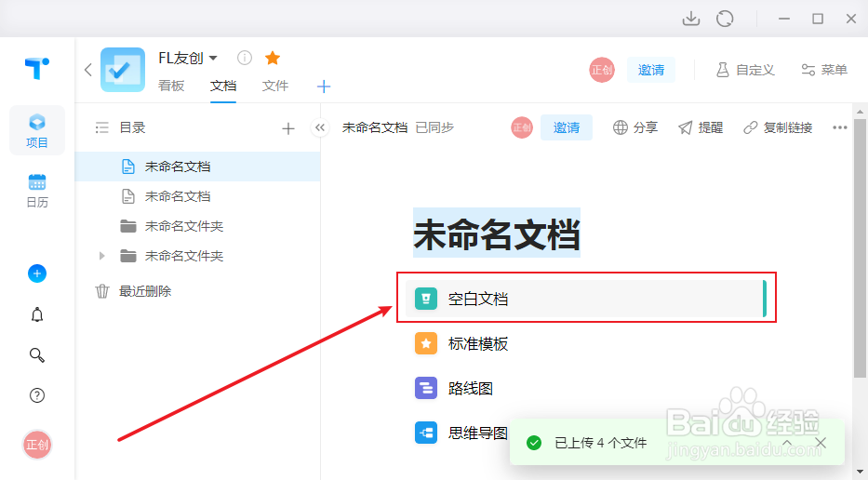The width and height of the screenshot is (868, 480).
Task: Click the 邀请 button in project header
Action: tap(651, 70)
